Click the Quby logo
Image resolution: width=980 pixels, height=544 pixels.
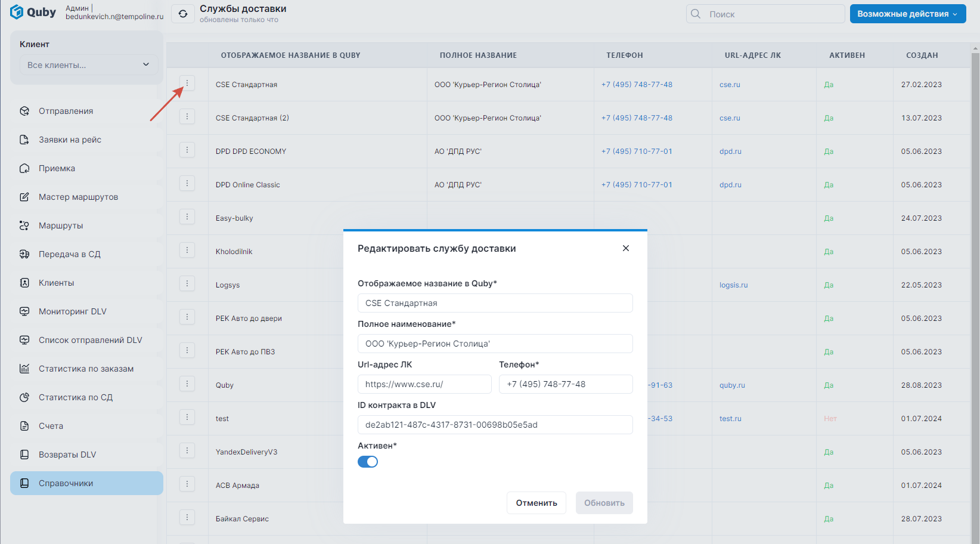(x=33, y=12)
